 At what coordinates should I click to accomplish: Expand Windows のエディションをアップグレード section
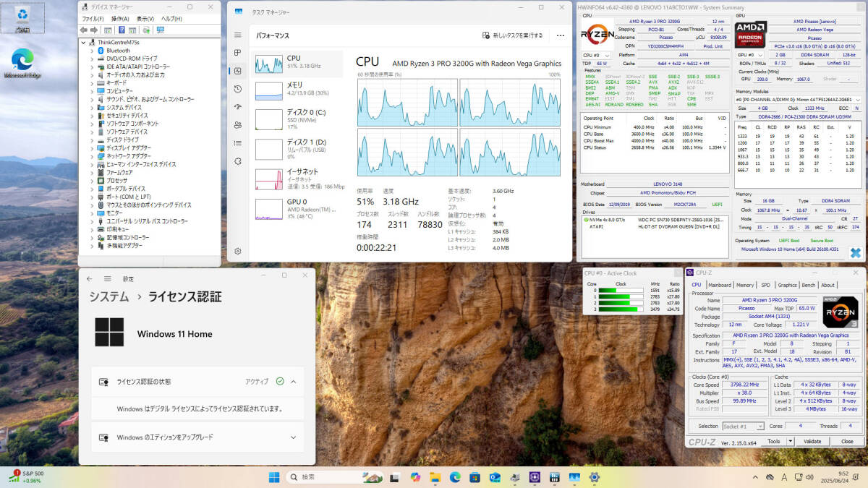point(293,437)
